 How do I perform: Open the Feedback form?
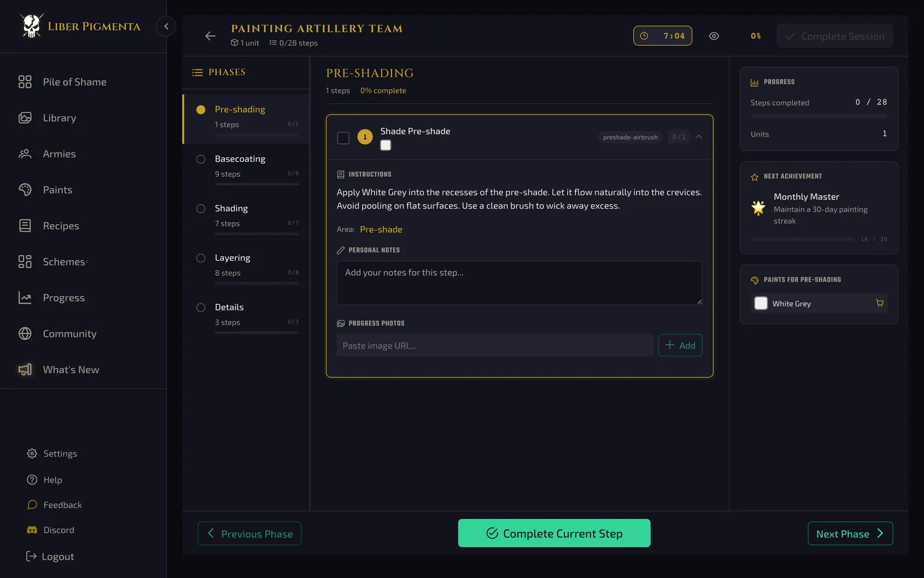tap(55, 505)
